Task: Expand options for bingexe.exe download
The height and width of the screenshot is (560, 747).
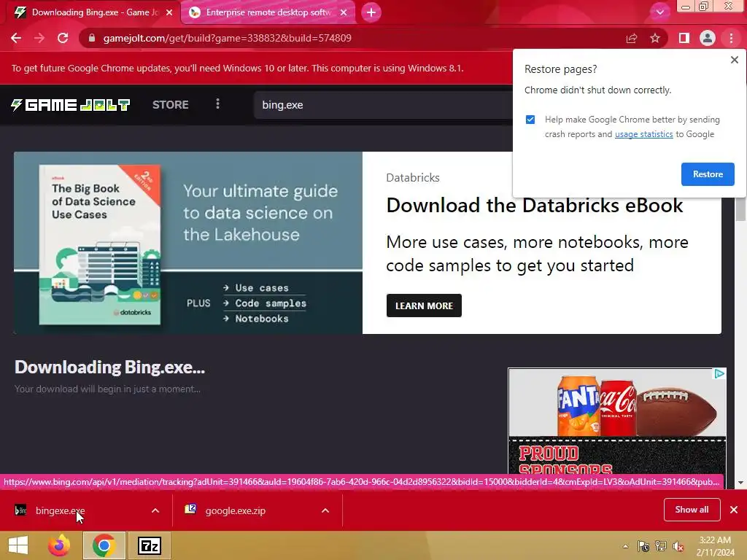Action: [155, 510]
